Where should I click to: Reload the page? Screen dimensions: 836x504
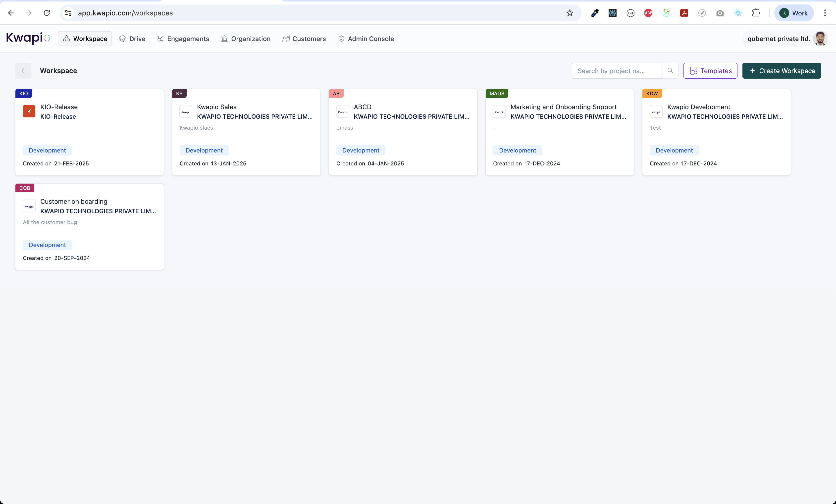point(47,13)
